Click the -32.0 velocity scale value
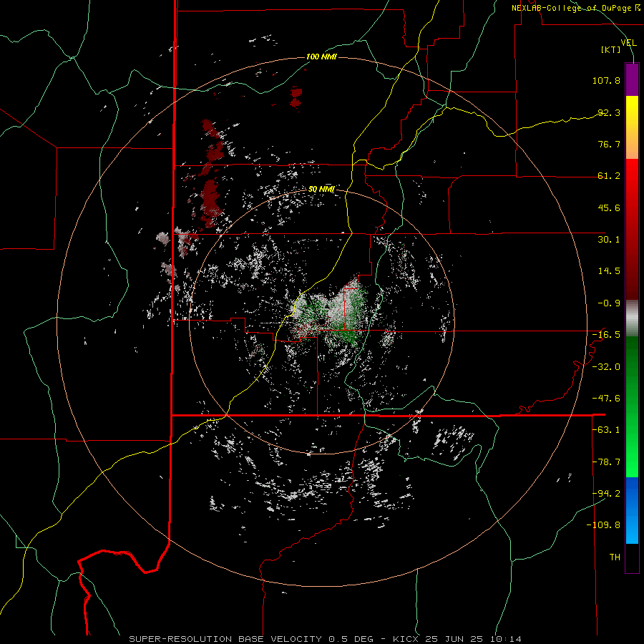The image size is (644, 644). pyautogui.click(x=606, y=367)
